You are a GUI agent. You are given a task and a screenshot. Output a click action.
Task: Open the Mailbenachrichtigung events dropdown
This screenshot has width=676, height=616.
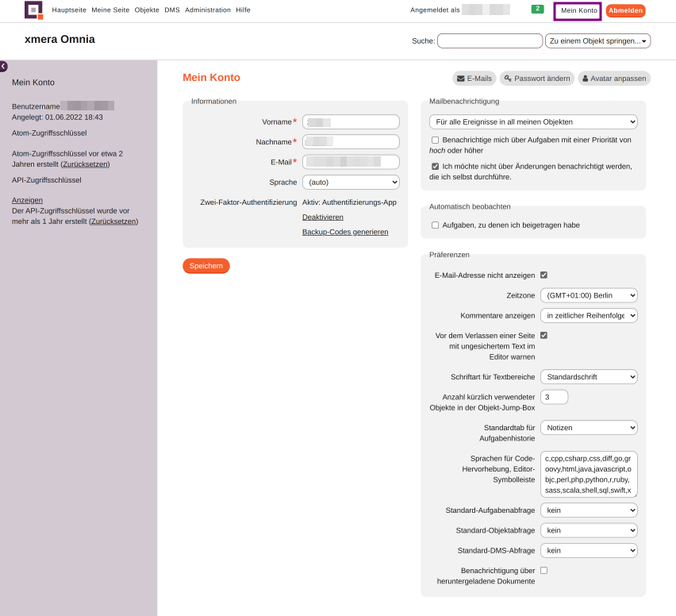point(533,122)
